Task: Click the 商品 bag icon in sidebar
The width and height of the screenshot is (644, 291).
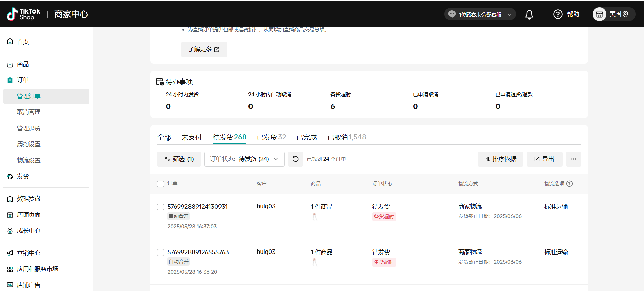Action: (10, 64)
